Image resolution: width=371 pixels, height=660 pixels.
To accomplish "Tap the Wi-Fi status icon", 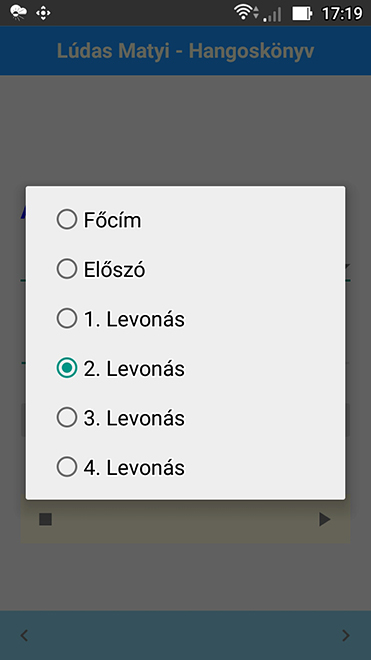I will [246, 12].
